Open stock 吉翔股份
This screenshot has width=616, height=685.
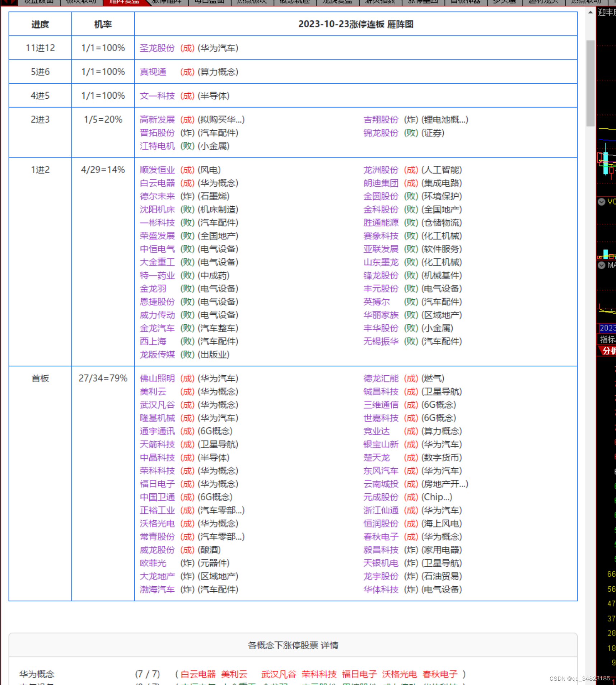(x=381, y=120)
